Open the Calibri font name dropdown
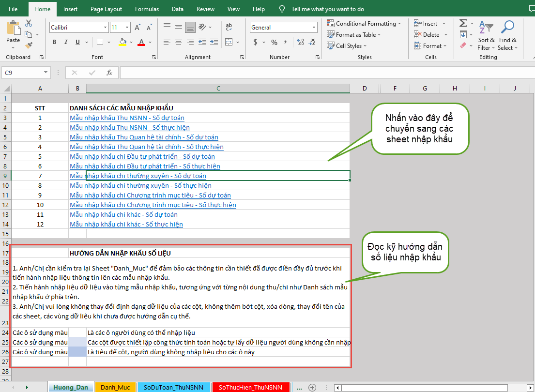 pyautogui.click(x=105, y=28)
